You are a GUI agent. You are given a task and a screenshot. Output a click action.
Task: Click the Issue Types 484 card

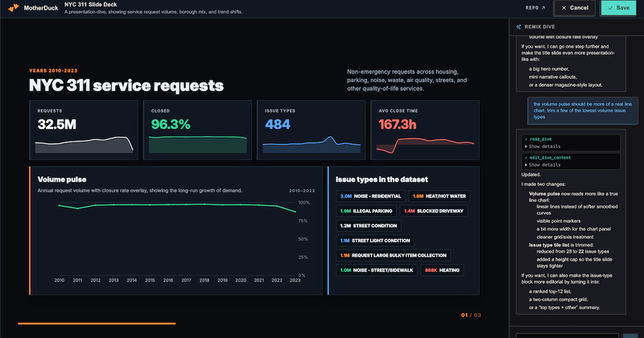pyautogui.click(x=312, y=130)
